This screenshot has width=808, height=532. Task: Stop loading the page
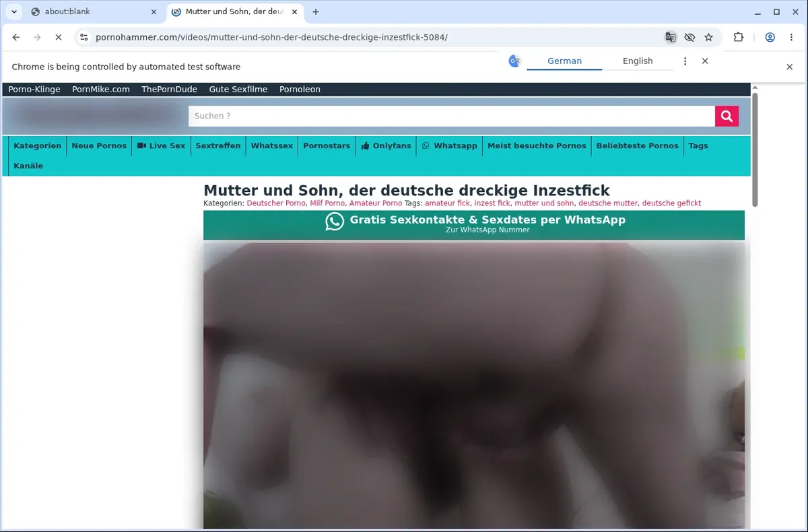pos(59,38)
